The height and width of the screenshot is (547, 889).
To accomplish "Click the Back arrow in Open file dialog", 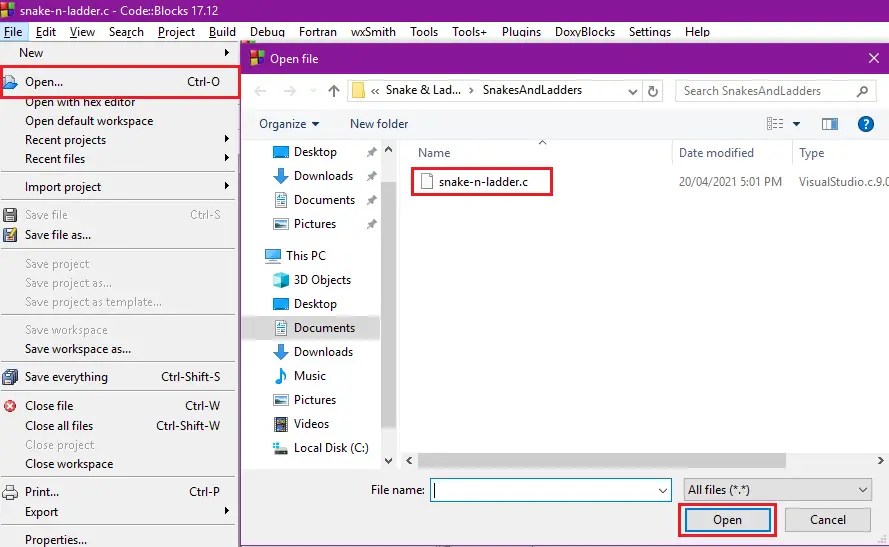I will tap(260, 91).
